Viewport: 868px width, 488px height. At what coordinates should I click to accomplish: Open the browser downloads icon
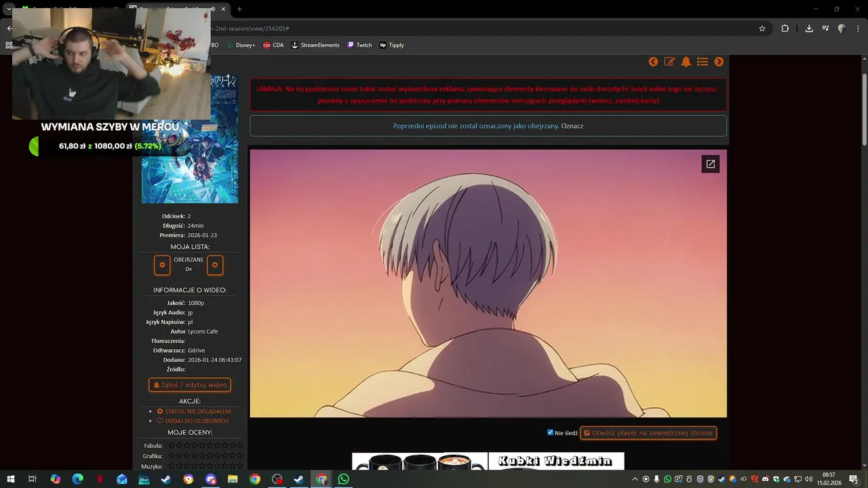tap(809, 28)
